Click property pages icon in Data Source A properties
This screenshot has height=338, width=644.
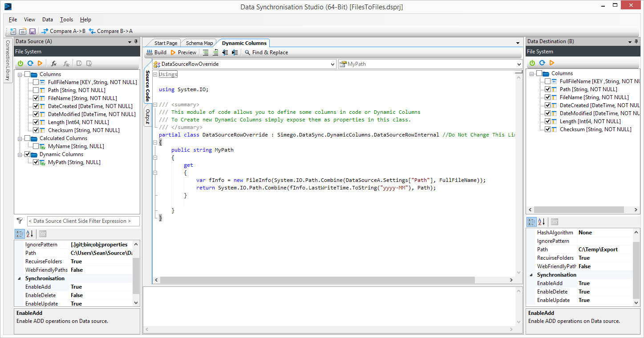43,233
